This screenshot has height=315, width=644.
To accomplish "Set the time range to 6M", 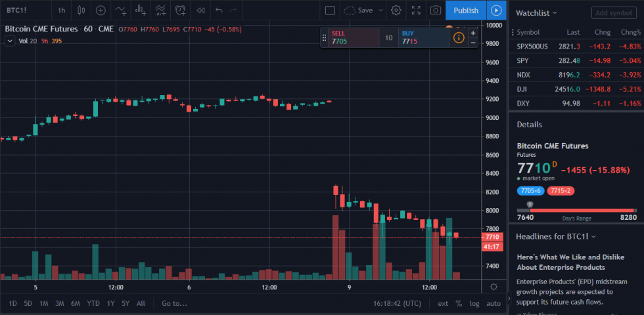I will (75, 303).
